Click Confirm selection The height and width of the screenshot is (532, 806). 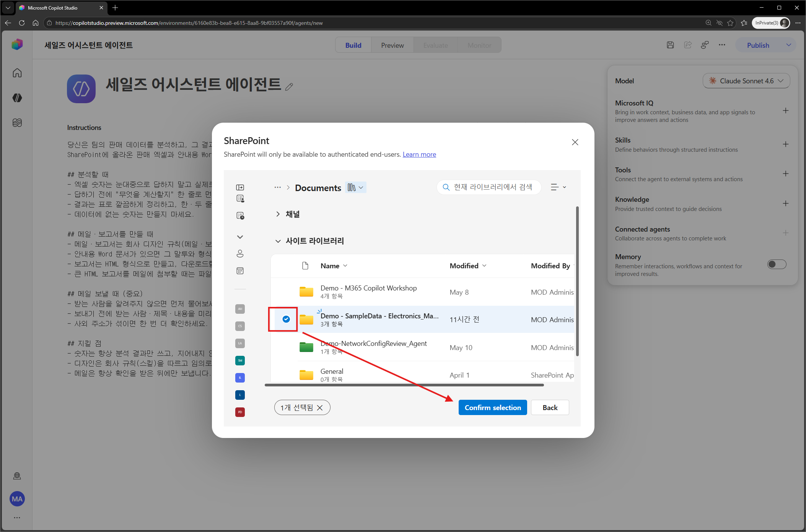click(x=493, y=407)
